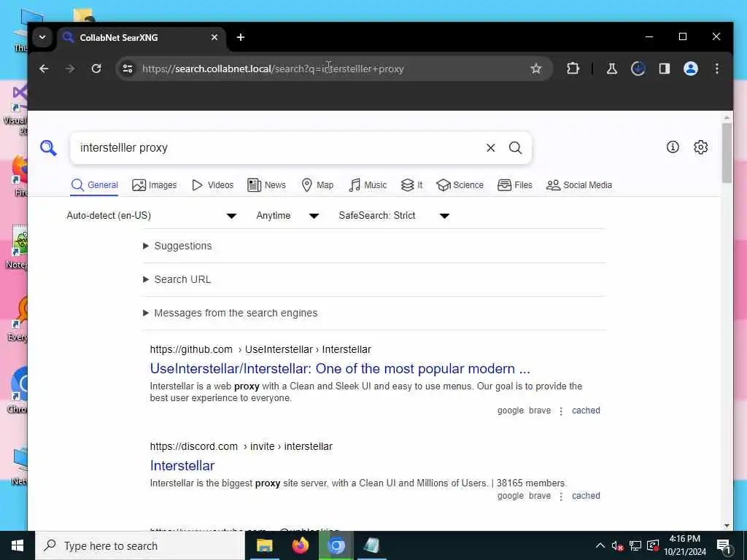The width and height of the screenshot is (747, 560).
Task: Go back in browser history
Action: pyautogui.click(x=44, y=69)
